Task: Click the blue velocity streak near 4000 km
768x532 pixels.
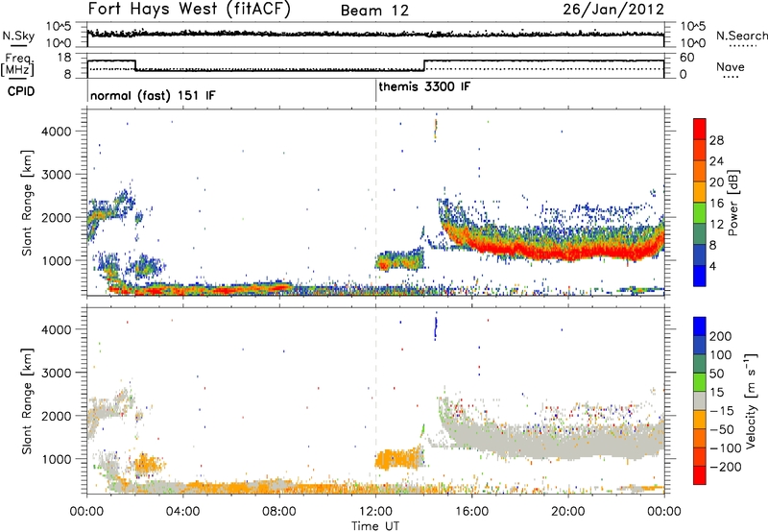Action: point(436,327)
